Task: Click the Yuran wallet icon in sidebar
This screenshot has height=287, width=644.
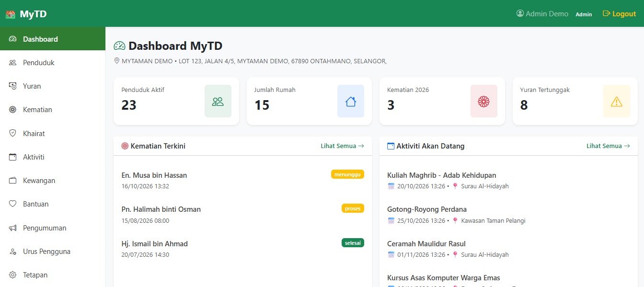Action: (x=13, y=86)
